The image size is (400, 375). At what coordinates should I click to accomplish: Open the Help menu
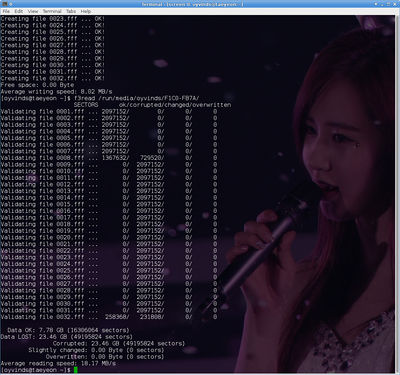click(86, 11)
